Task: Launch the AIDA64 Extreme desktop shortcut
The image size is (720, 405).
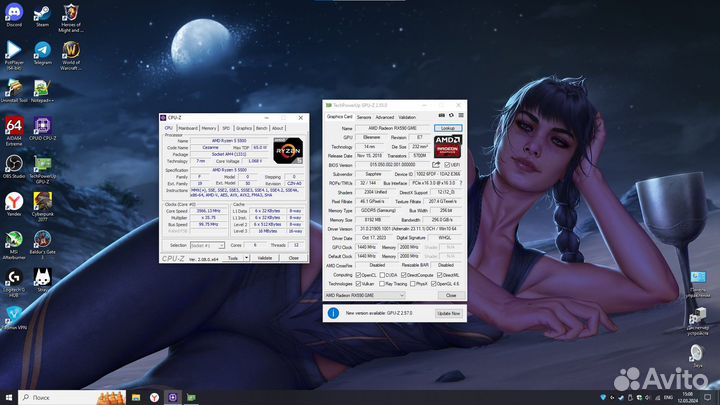Action: pos(14,128)
